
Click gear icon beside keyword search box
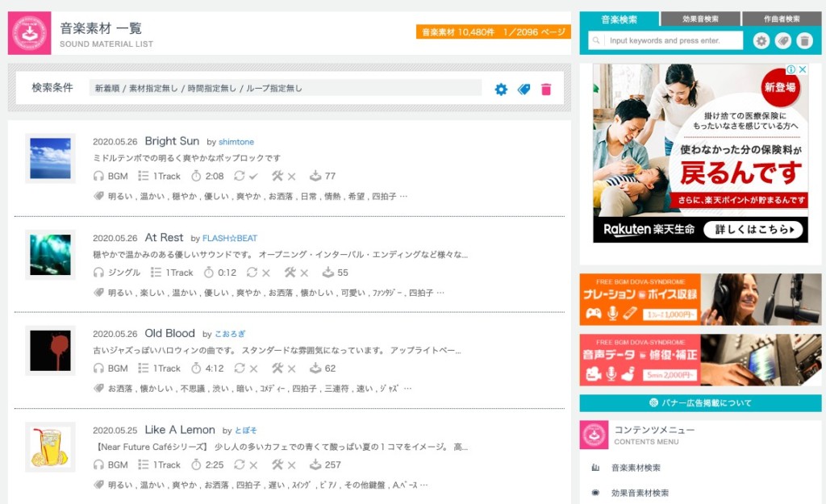761,40
